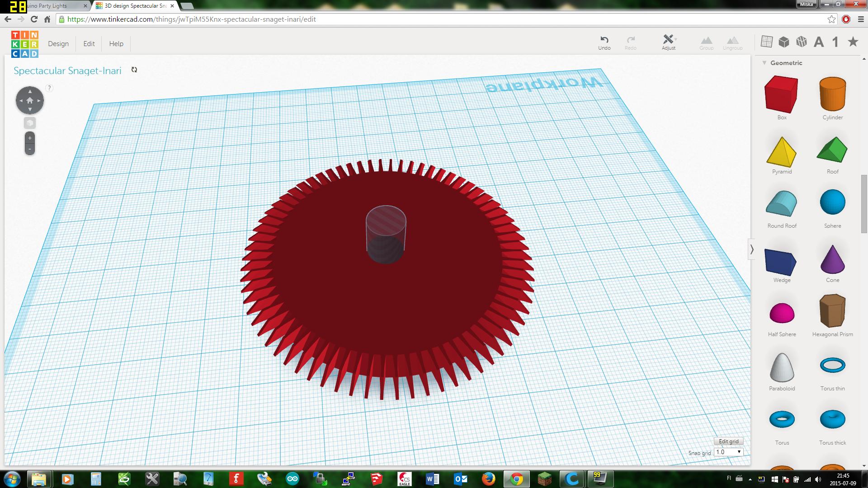868x488 pixels.
Task: Click the browser Back arrow
Action: [x=8, y=19]
